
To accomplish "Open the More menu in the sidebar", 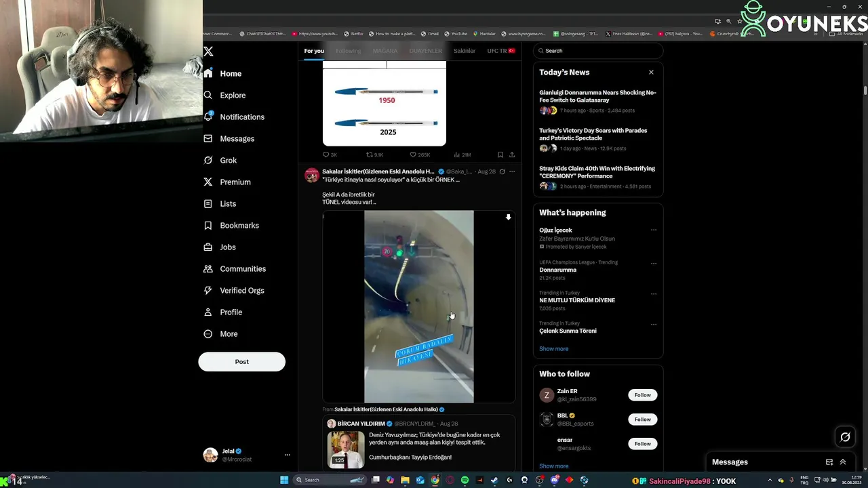I will tap(221, 334).
